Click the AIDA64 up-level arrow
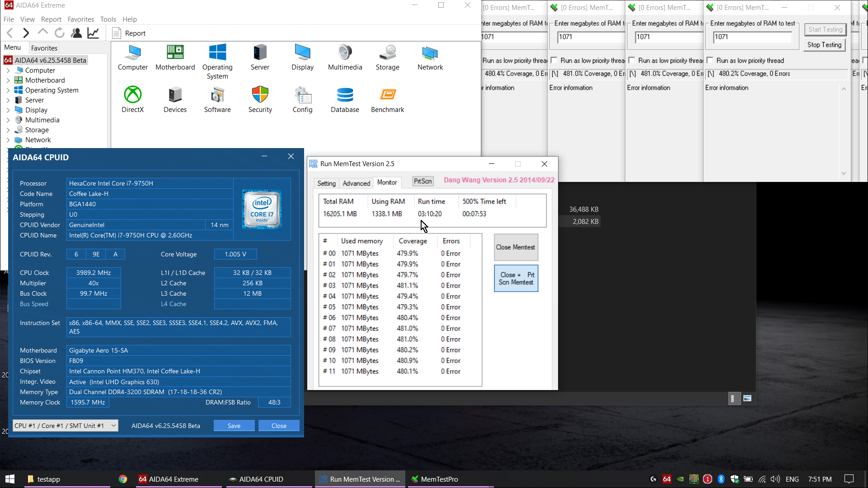The width and height of the screenshot is (868, 488). 42,32
